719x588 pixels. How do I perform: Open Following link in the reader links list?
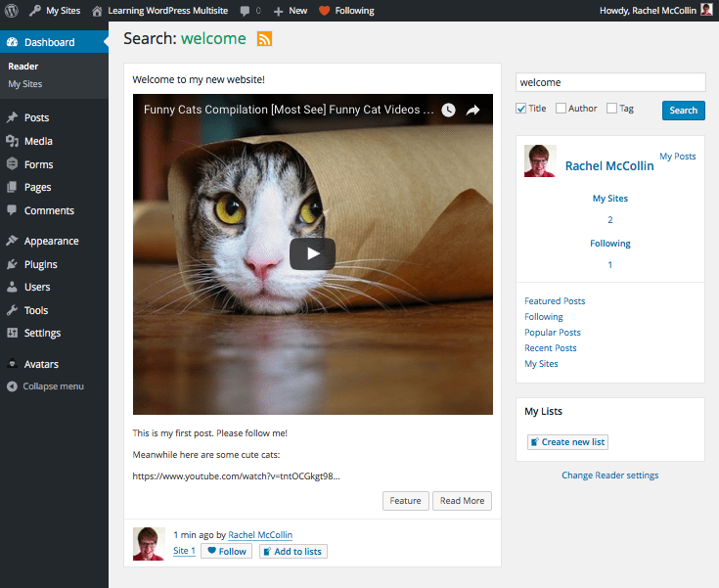click(x=544, y=317)
